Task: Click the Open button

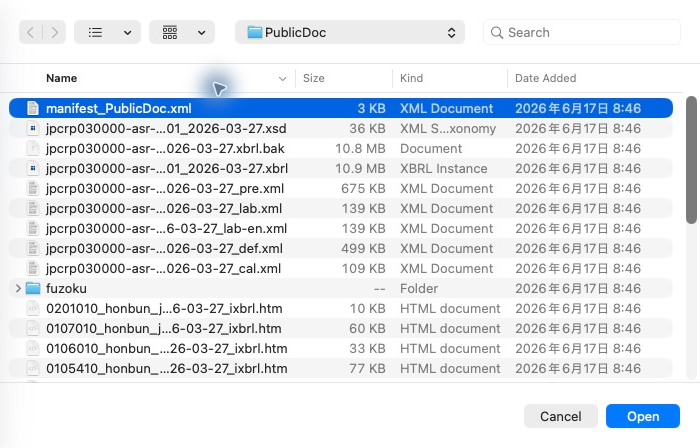Action: tap(643, 416)
